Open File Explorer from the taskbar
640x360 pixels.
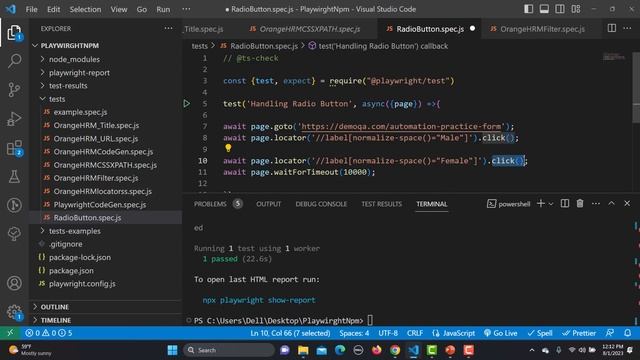point(303,350)
